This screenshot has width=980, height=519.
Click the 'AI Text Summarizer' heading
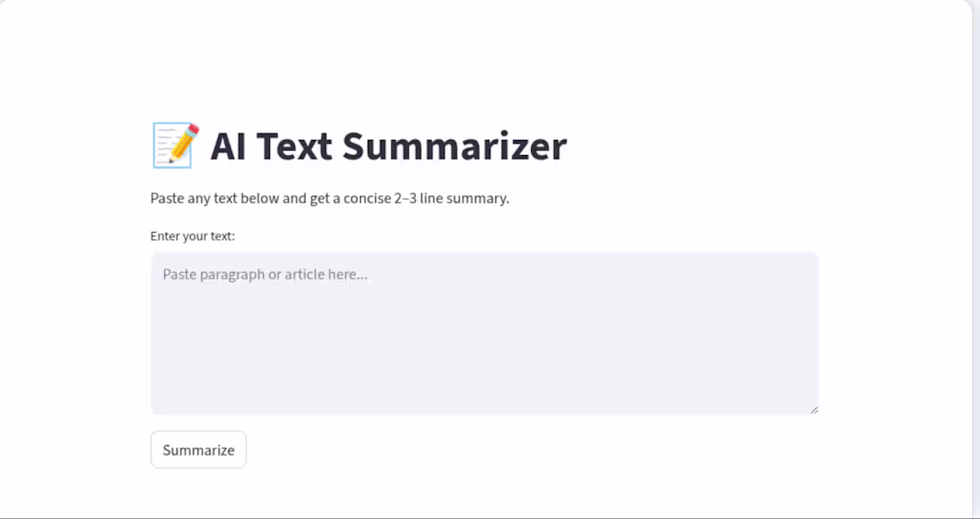tap(389, 145)
